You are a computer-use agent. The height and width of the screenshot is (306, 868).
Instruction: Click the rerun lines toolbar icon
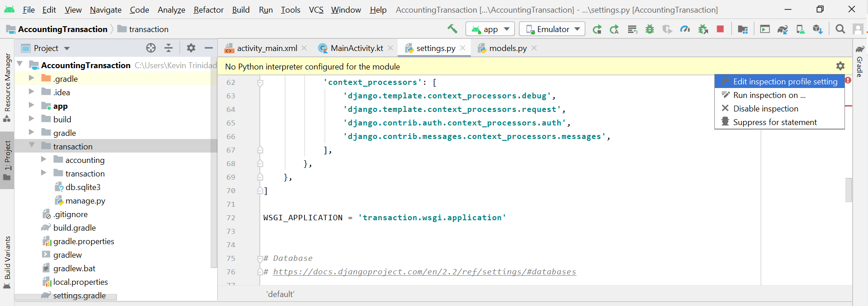click(x=632, y=29)
